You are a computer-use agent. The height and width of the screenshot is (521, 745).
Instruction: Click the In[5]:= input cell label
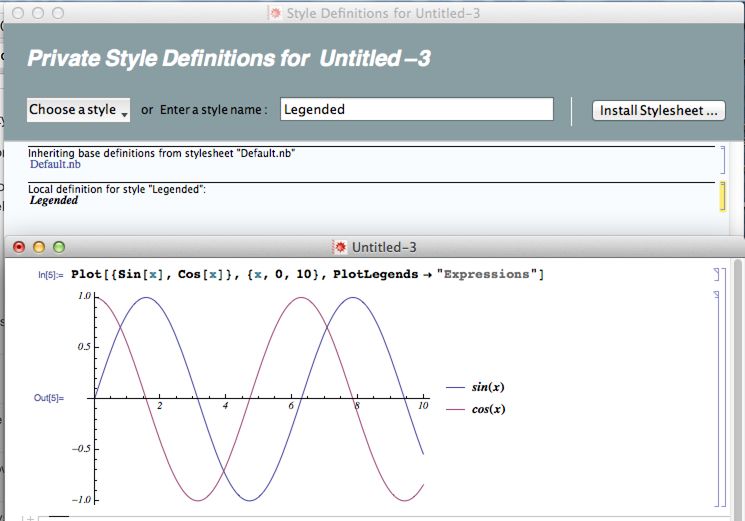(x=50, y=275)
